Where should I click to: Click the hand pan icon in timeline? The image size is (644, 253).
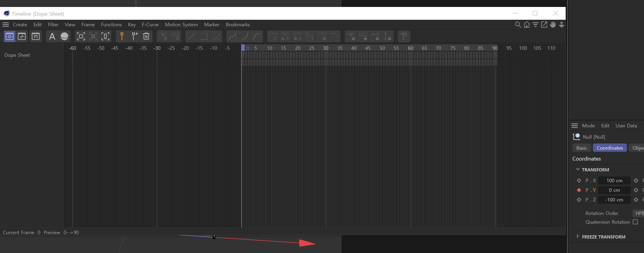pos(553,25)
